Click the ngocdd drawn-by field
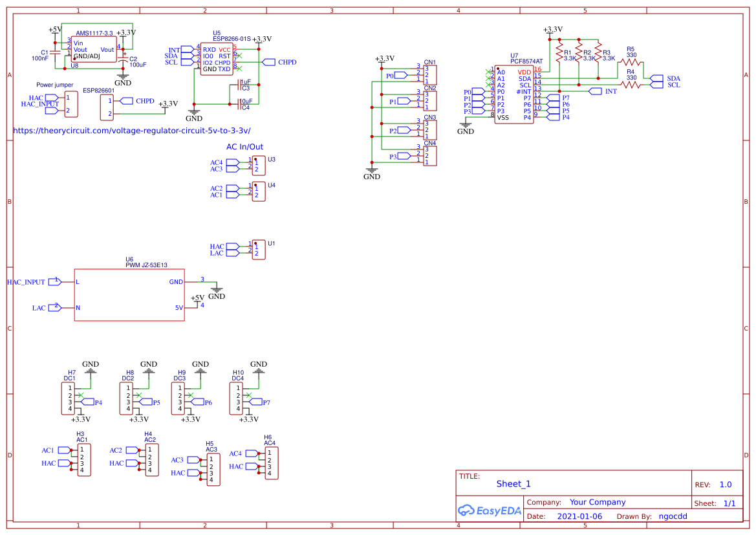 point(673,516)
